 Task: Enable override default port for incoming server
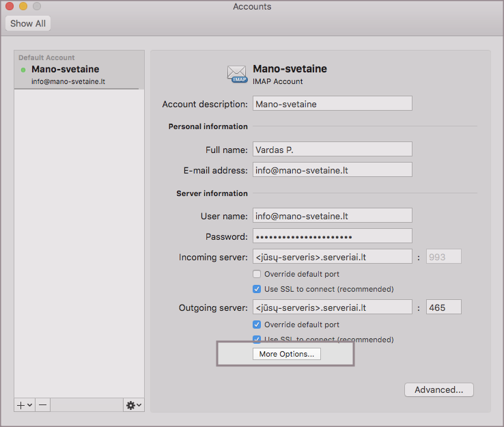(257, 274)
